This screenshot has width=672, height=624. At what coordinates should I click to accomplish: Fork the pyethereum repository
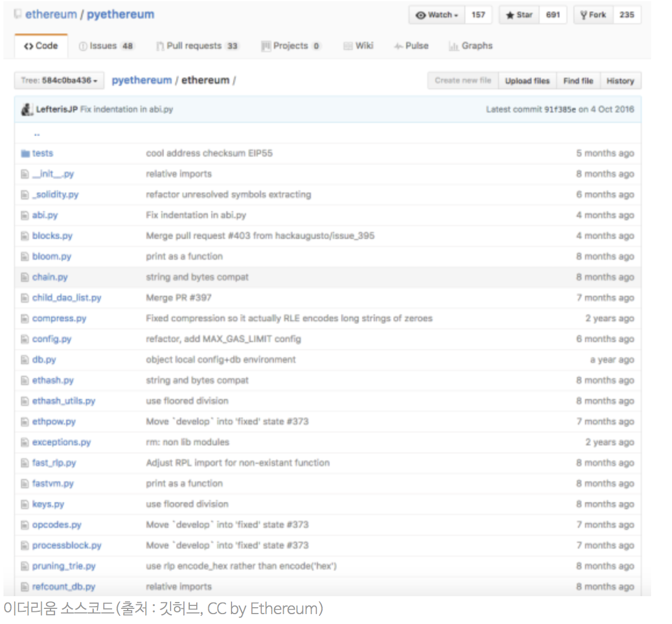tap(594, 15)
